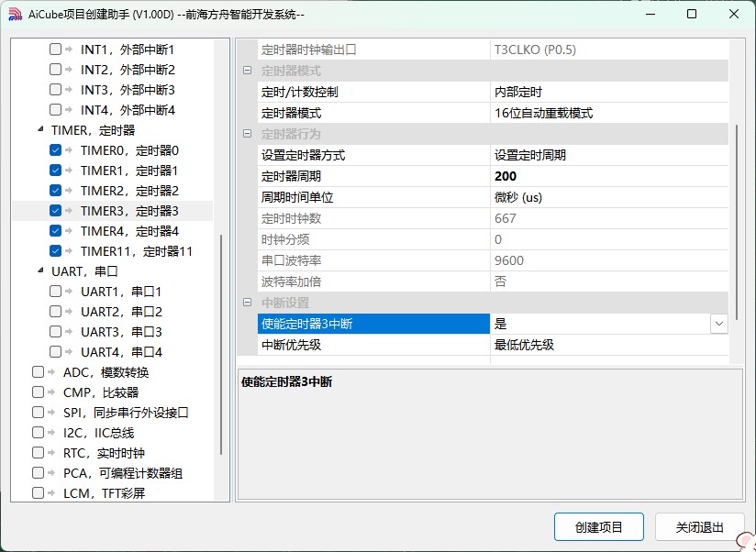Collapse the 定时器模式 property group
Screen dimensions: 756x552
tap(248, 71)
